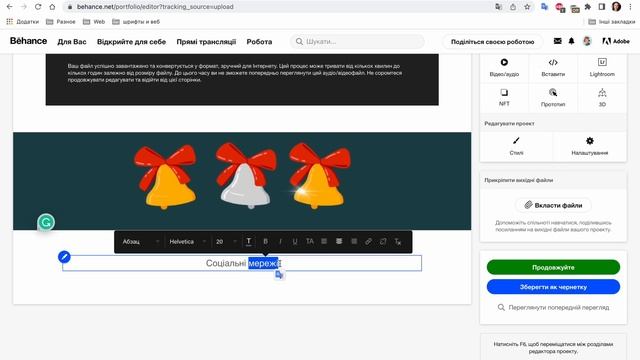Open Behance notifications bell
640x360 pixels.
[x=571, y=41]
